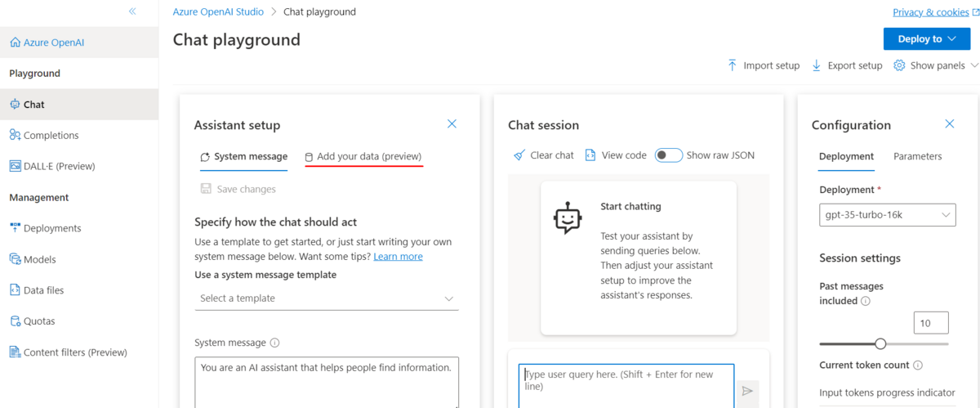
Task: Click the send message arrow icon
Action: (x=747, y=392)
